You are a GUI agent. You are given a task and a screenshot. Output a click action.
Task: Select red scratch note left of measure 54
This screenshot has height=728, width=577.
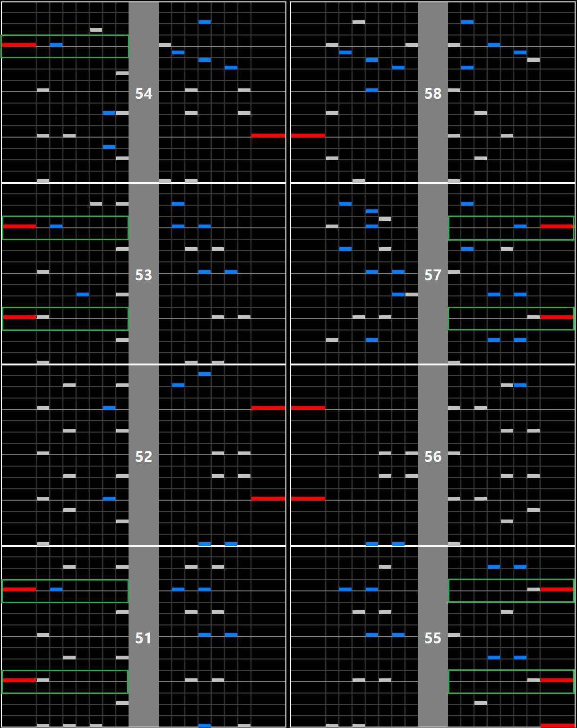pos(19,45)
